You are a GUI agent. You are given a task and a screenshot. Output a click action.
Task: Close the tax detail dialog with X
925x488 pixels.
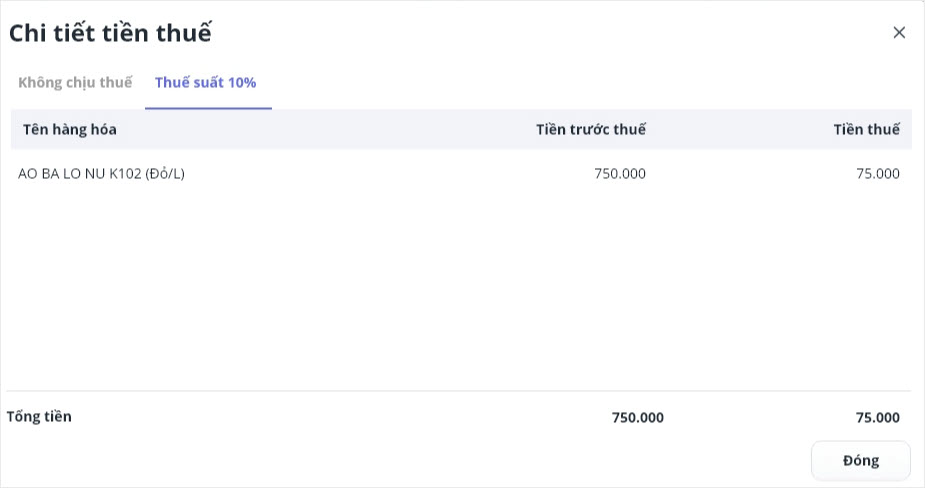tap(899, 32)
